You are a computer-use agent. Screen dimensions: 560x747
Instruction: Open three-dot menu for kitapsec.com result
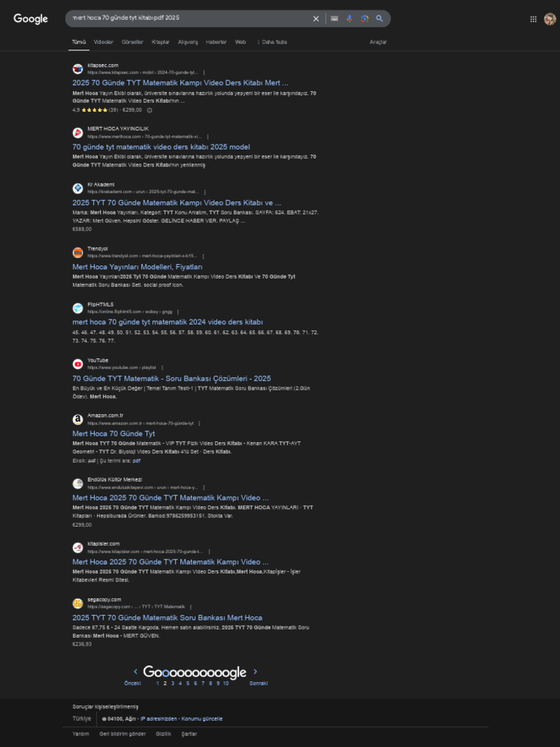(x=204, y=72)
